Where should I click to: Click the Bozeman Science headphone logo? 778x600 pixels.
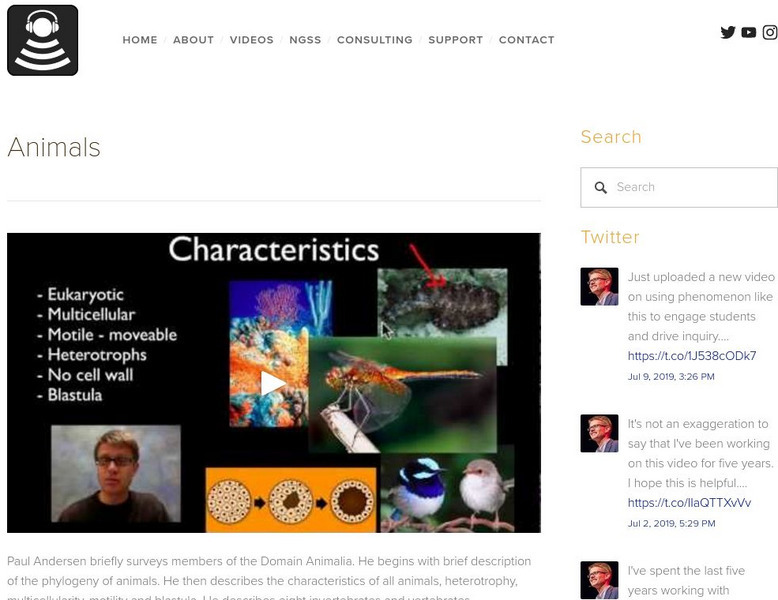pos(42,40)
